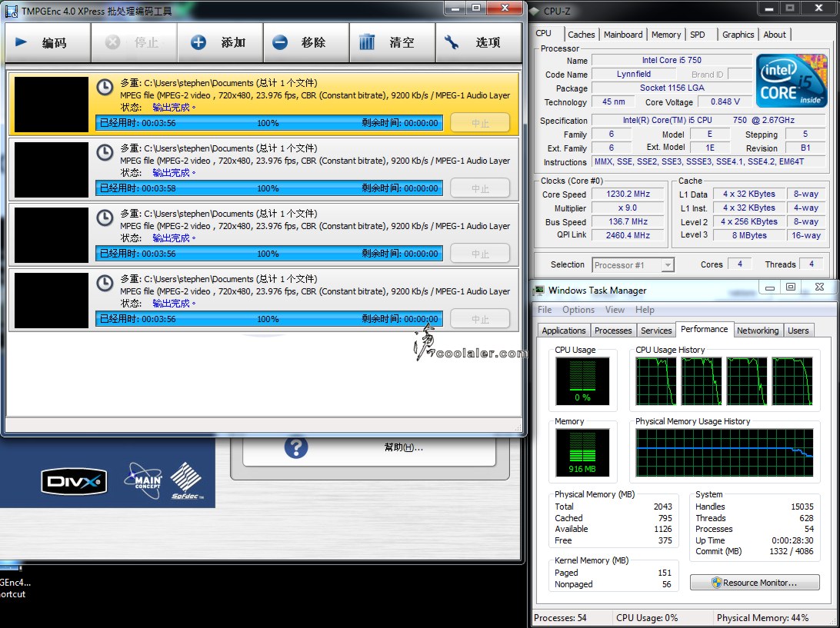Click the progress bar of the highlighted job

[x=269, y=122]
